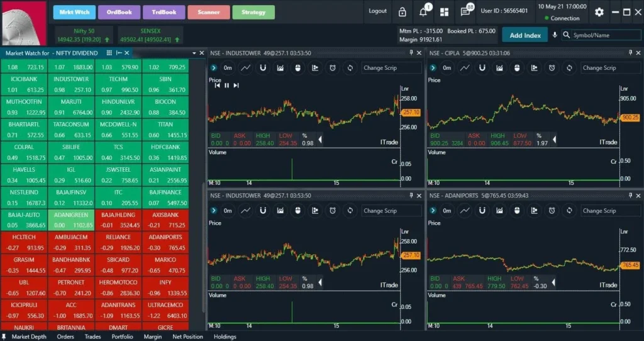Open workspace layout grid icon
644x341 pixels.
(x=444, y=12)
